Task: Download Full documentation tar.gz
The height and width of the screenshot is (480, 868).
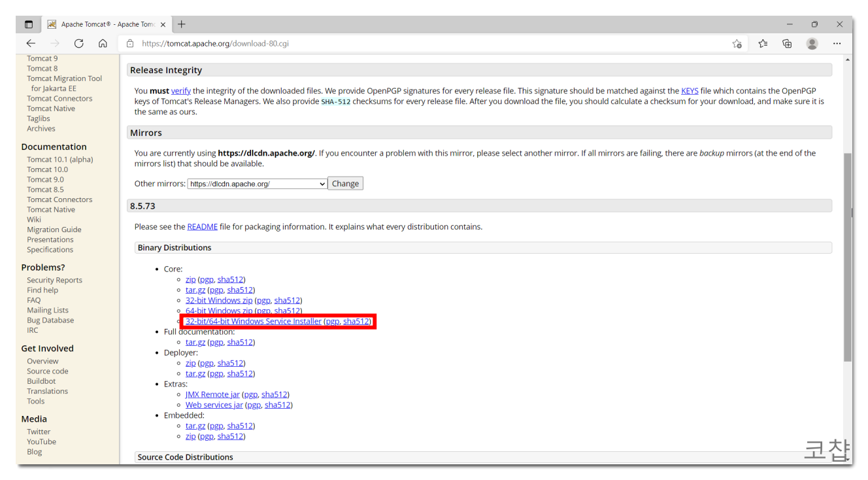Action: [195, 342]
